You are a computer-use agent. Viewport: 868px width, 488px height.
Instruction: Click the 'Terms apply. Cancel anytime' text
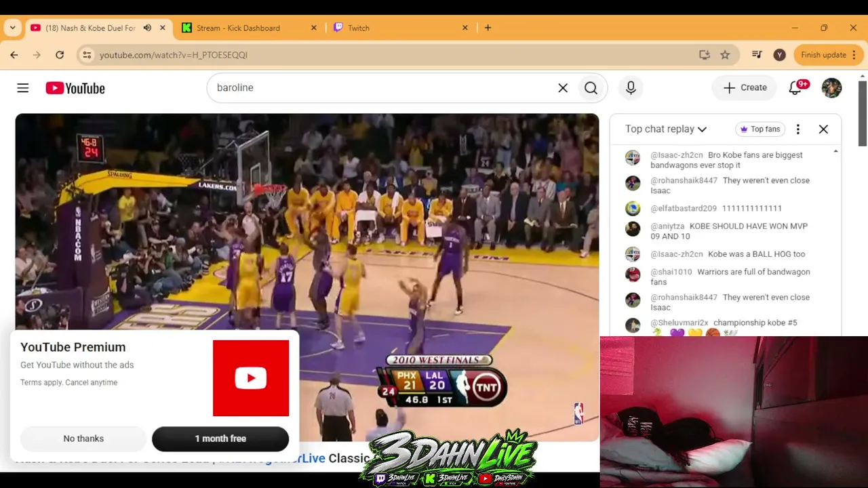click(x=69, y=382)
